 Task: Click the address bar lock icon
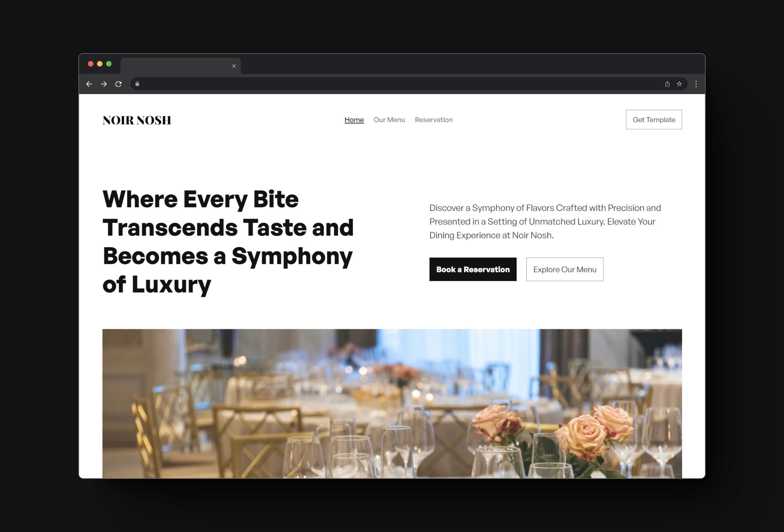(x=138, y=84)
